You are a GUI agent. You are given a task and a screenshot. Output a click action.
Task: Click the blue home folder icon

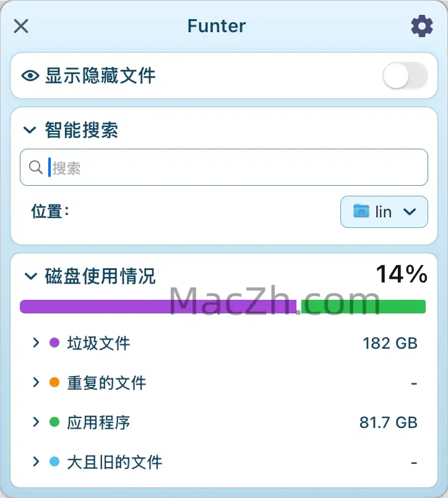[x=361, y=211]
